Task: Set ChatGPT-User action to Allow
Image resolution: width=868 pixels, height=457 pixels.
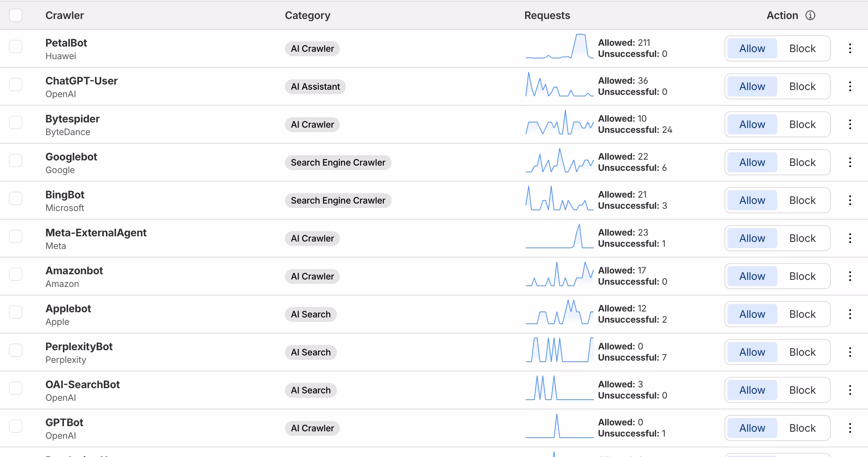Action: 752,86
